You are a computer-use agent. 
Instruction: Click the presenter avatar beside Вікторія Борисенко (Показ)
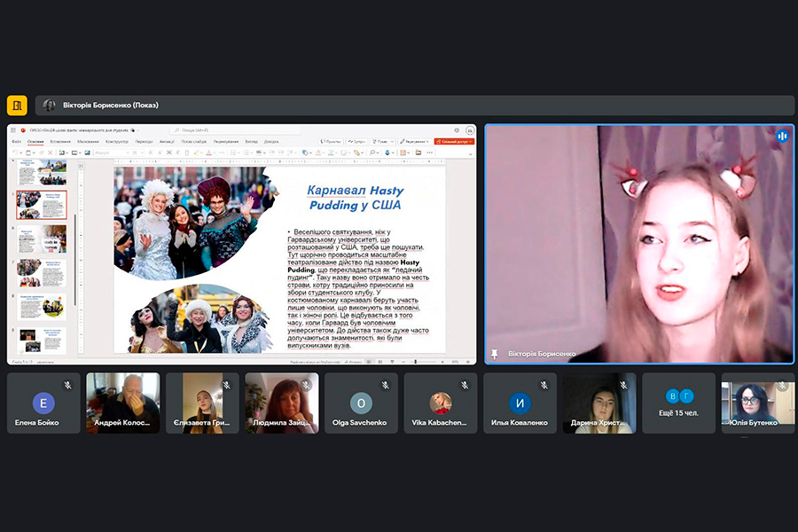pos(50,106)
